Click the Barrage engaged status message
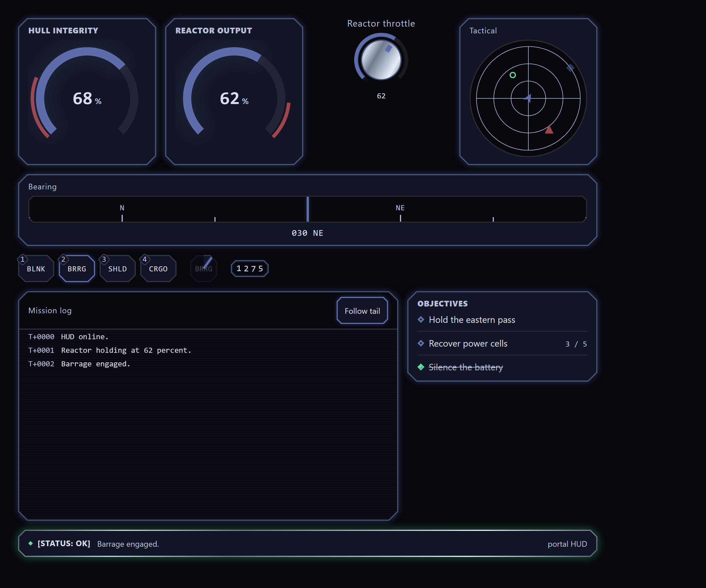 point(128,544)
